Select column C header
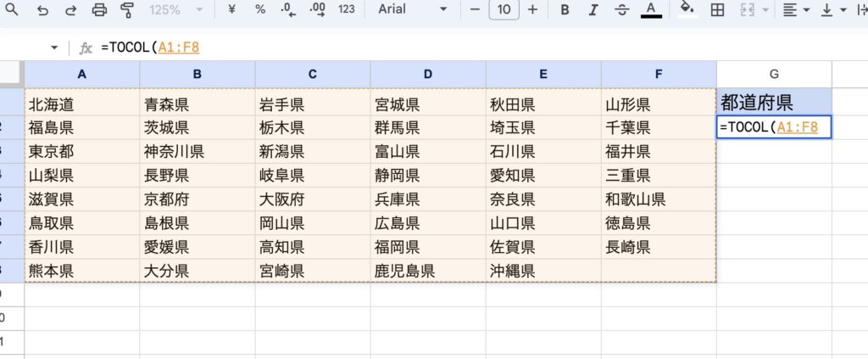Screen dimensions: 868x359 click(312, 74)
